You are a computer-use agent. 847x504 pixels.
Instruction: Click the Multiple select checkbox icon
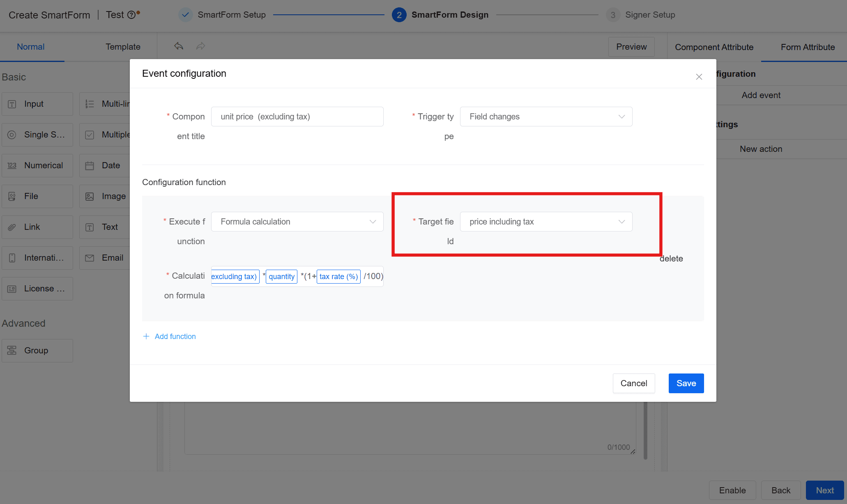click(90, 135)
